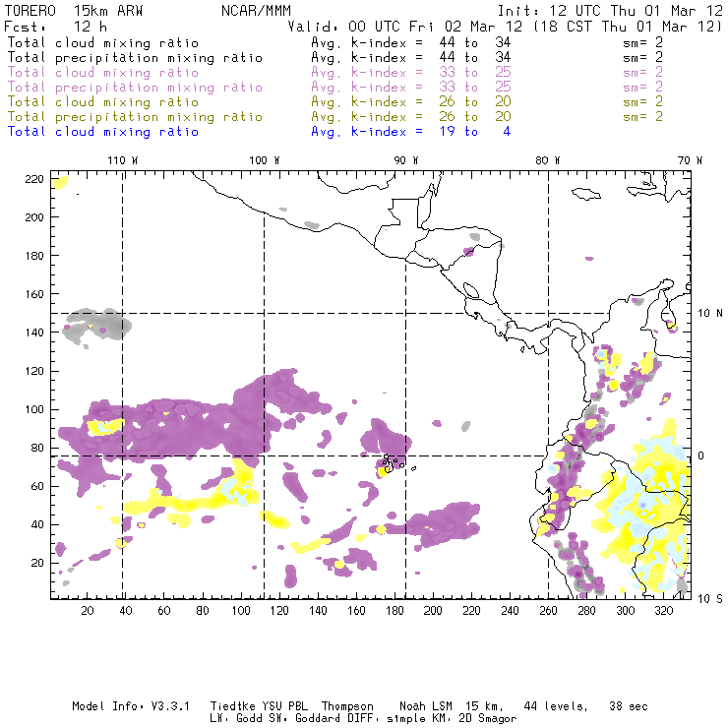
Task: Click the black "Total precipitation mixing ratio" legend row
Action: 334,58
